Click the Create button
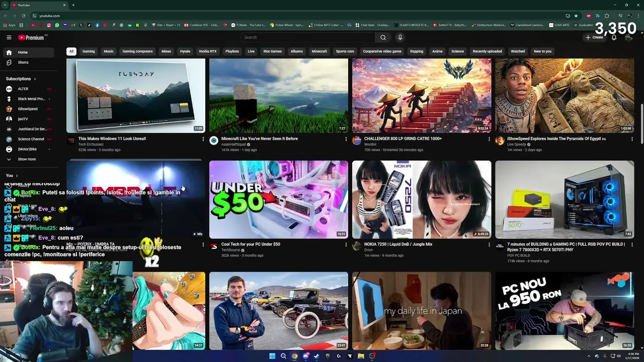The height and width of the screenshot is (362, 644). click(x=594, y=37)
